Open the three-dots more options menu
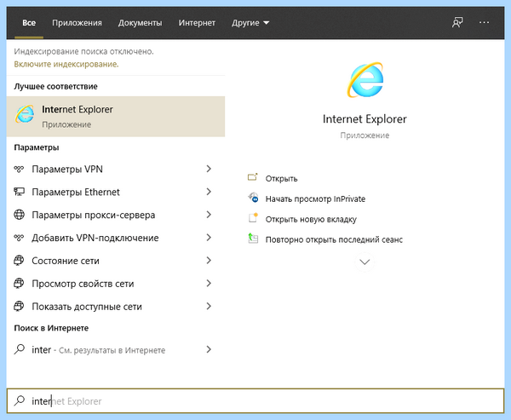 click(x=484, y=22)
